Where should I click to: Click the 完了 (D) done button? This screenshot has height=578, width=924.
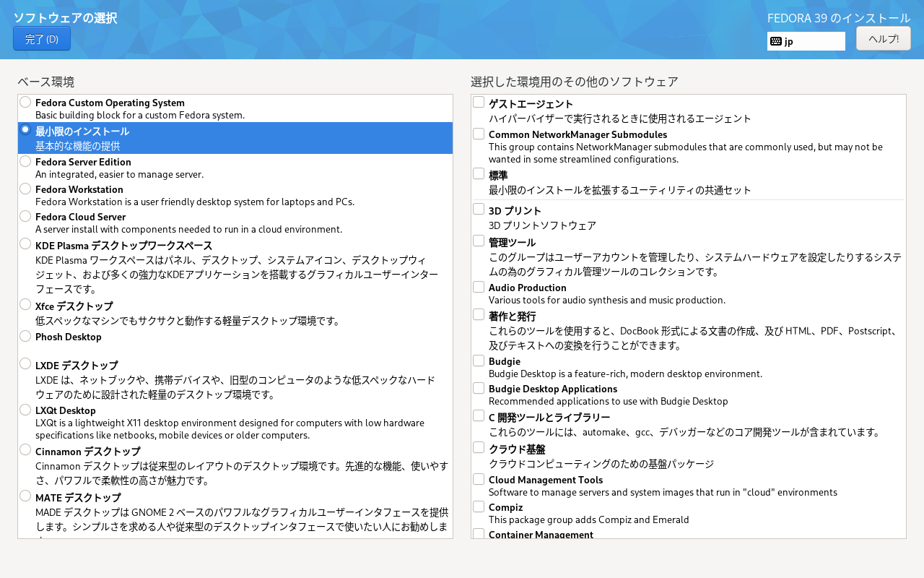42,39
